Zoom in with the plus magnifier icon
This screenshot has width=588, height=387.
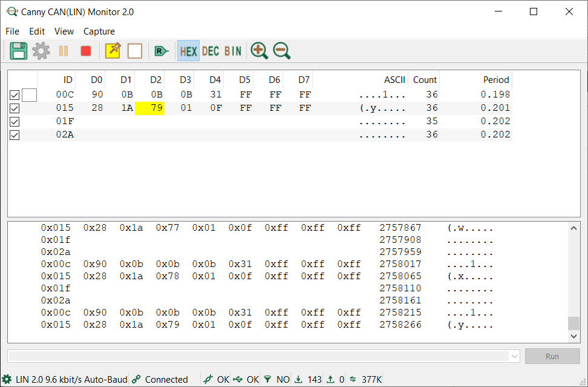coord(259,51)
